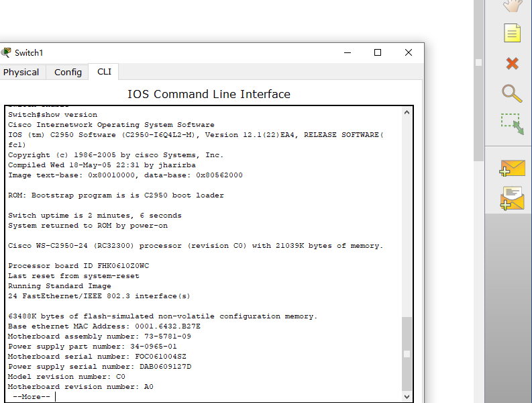Viewport: 532px width, 403px height.
Task: Select the Move Layout hand tool
Action: click(513, 5)
